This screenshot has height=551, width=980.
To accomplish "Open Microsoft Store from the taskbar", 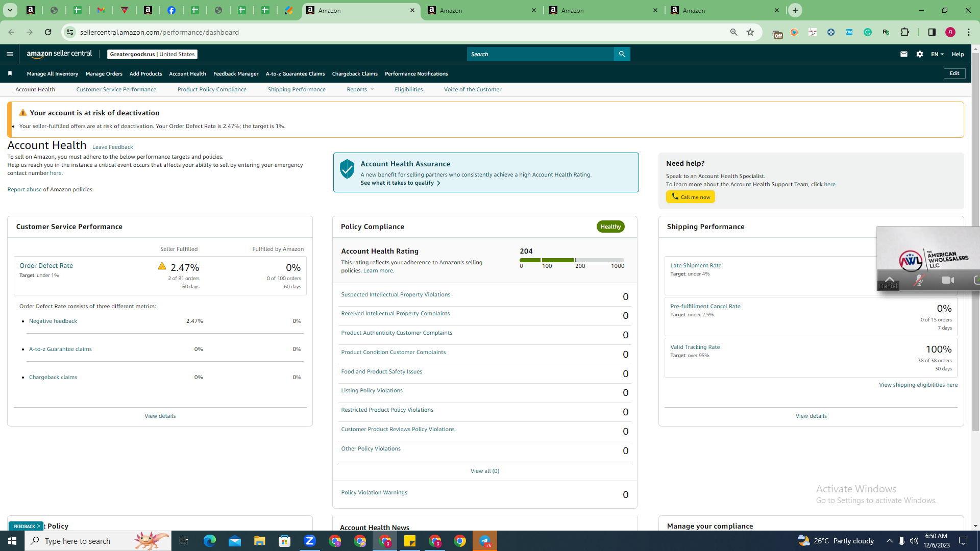I will 285,541.
